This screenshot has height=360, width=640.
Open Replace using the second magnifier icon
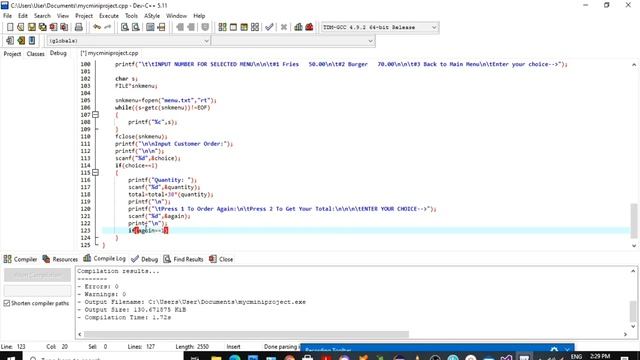click(x=136, y=27)
